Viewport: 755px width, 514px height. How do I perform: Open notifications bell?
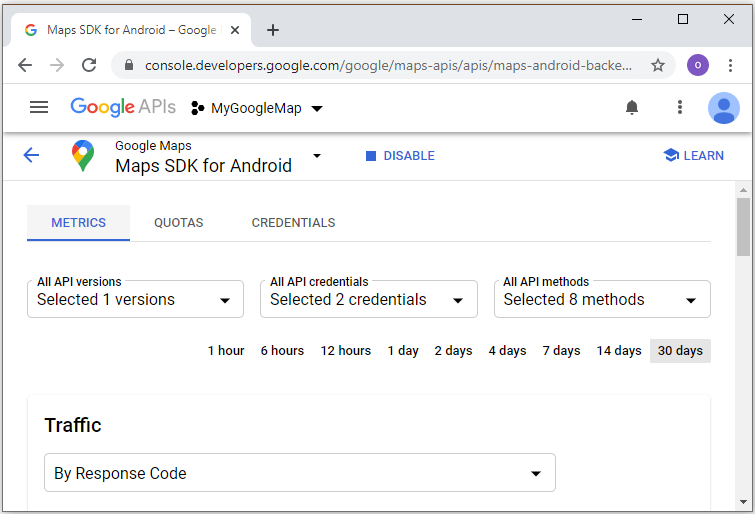click(632, 107)
